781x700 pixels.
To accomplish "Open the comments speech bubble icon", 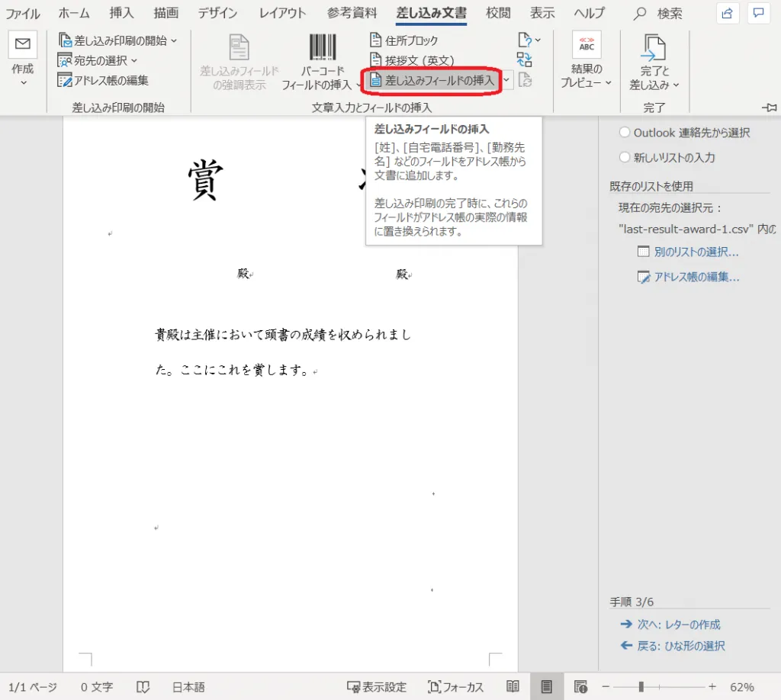I will (x=758, y=13).
